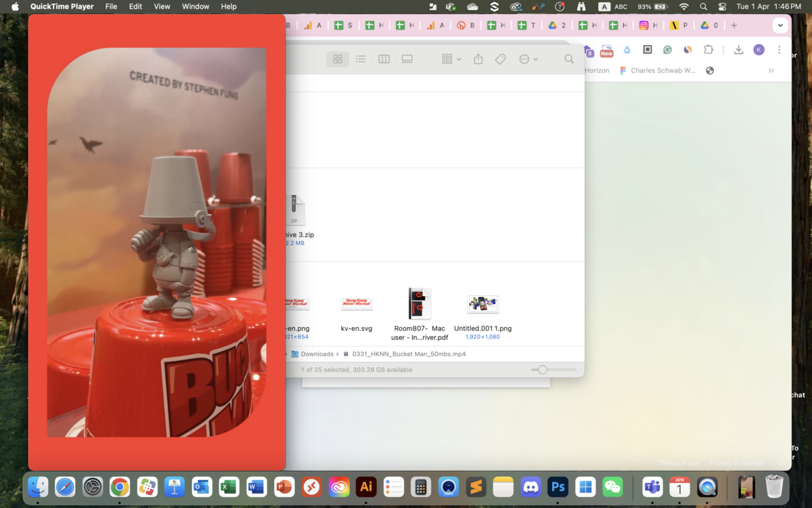Open Google Chrome from the Dock
Viewport: 812px width, 508px height.
pyautogui.click(x=120, y=486)
